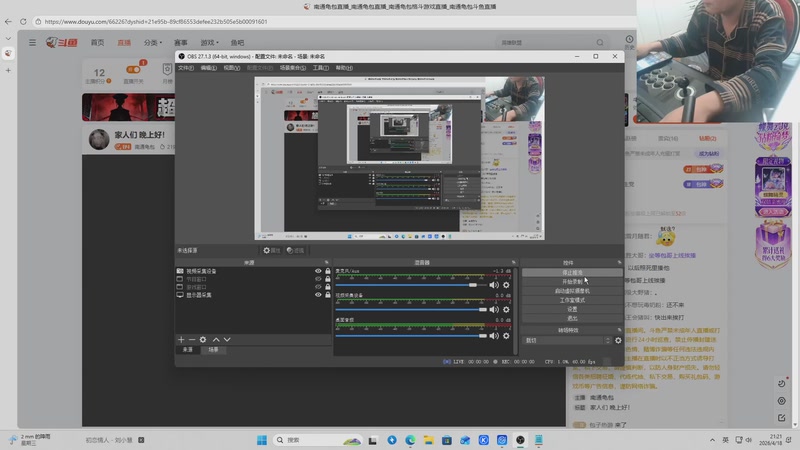Open File Explorer from the taskbar
Viewport: 800px width, 450px height.
pos(429,440)
